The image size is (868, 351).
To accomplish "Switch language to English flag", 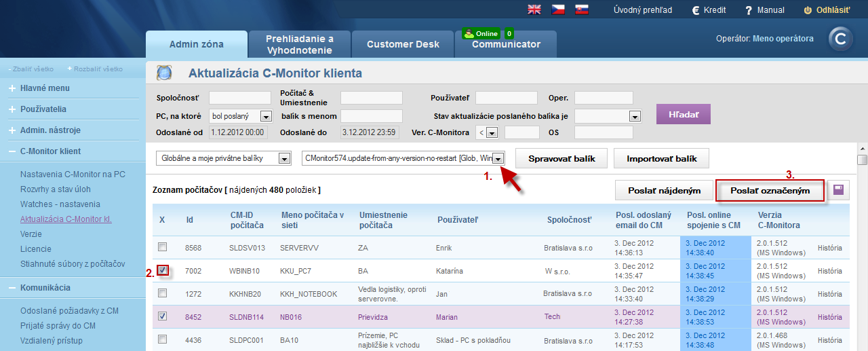I will point(534,10).
